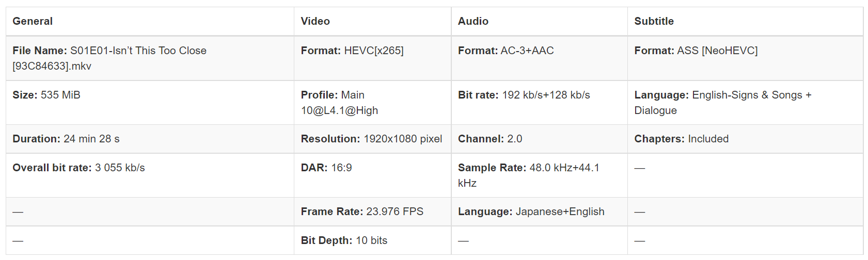Select the Bit Depth 10 bits cell
This screenshot has width=868, height=260.
coord(373,240)
